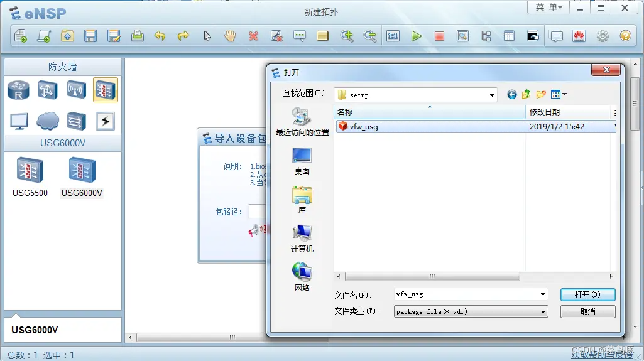Go up one folder level icon
Image resolution: width=644 pixels, height=361 pixels.
(x=526, y=95)
